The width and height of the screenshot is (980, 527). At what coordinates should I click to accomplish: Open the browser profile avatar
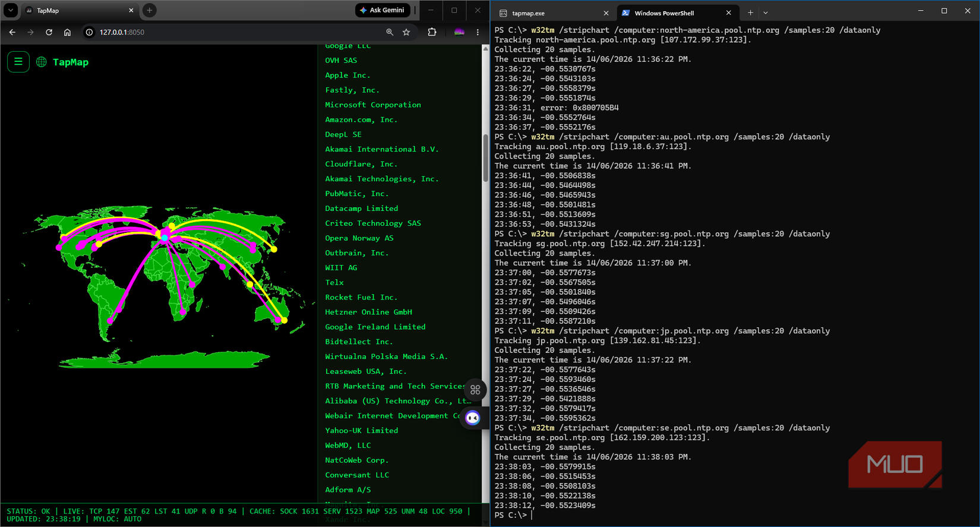click(x=459, y=32)
